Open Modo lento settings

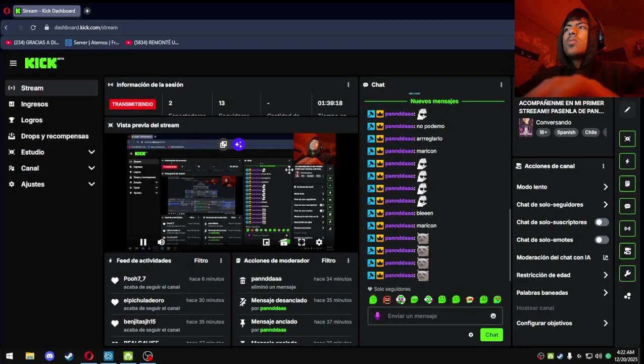tap(562, 187)
